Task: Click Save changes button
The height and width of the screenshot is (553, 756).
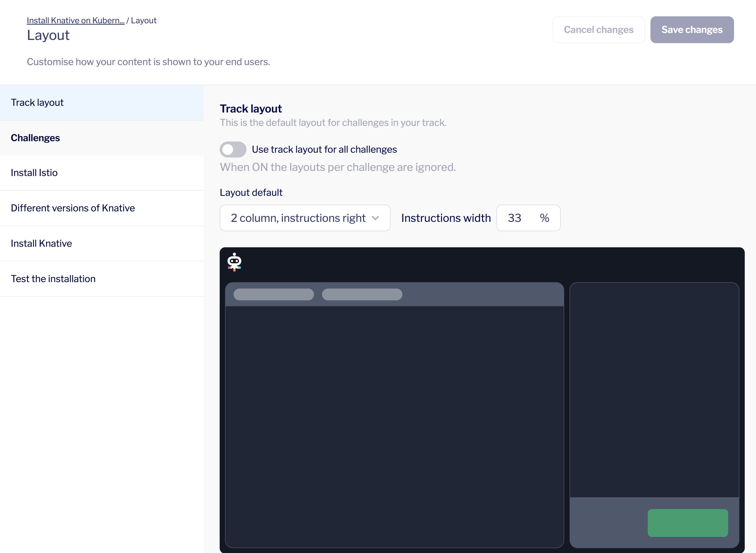Action: coord(692,30)
